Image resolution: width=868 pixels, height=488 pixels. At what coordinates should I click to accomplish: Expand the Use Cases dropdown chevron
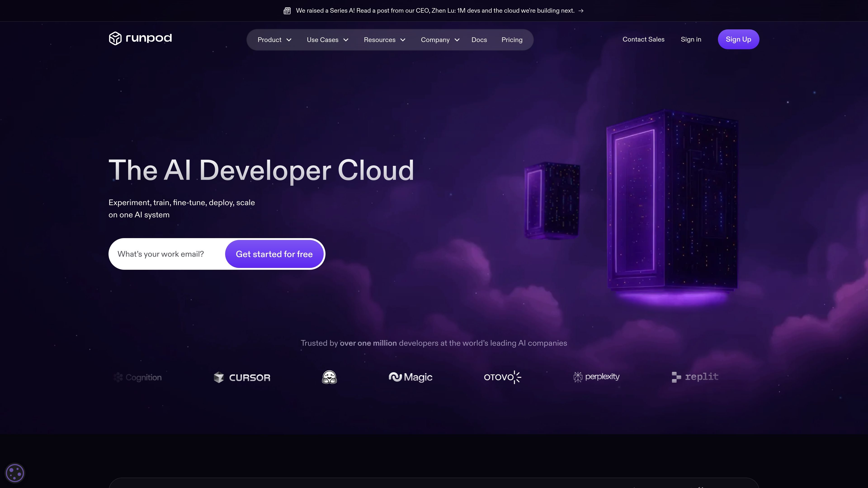point(346,40)
